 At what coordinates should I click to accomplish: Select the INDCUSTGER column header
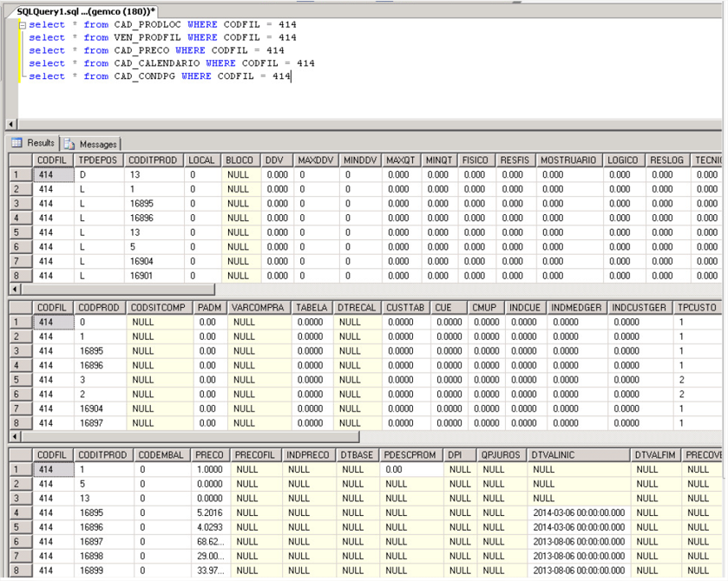click(x=639, y=308)
